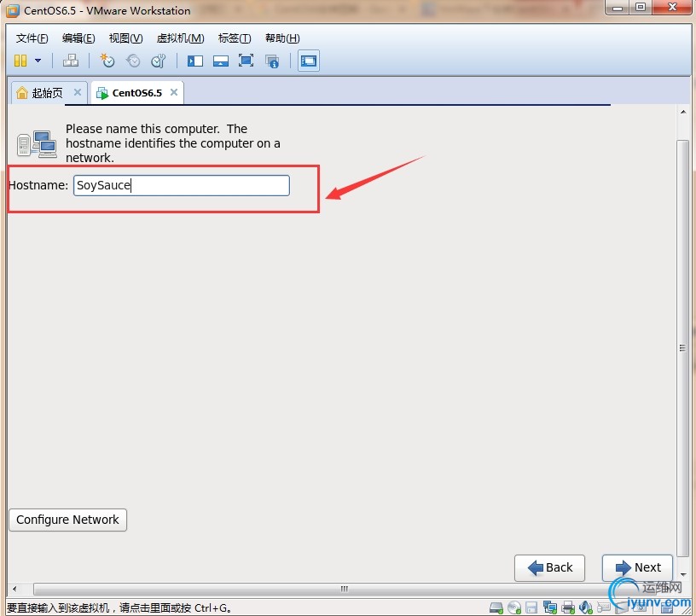Image resolution: width=696 pixels, height=616 pixels.
Task: Select the console view toolbar icon
Action: pyautogui.click(x=309, y=61)
